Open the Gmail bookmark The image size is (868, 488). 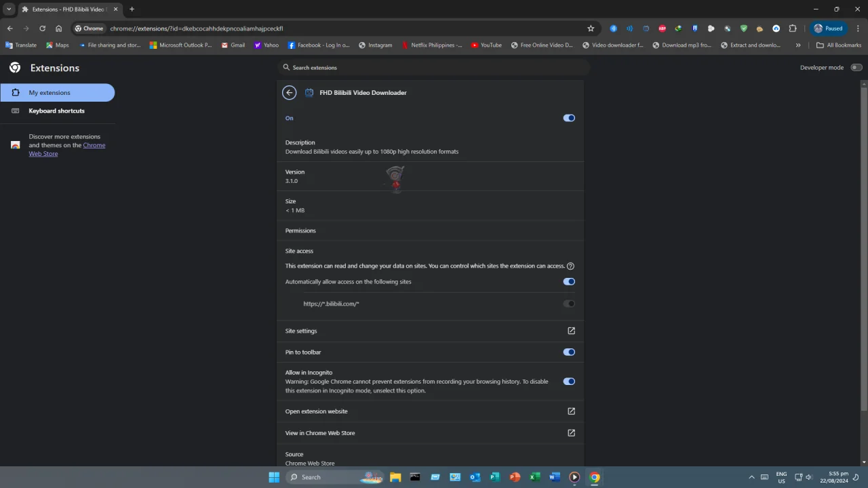pos(233,45)
